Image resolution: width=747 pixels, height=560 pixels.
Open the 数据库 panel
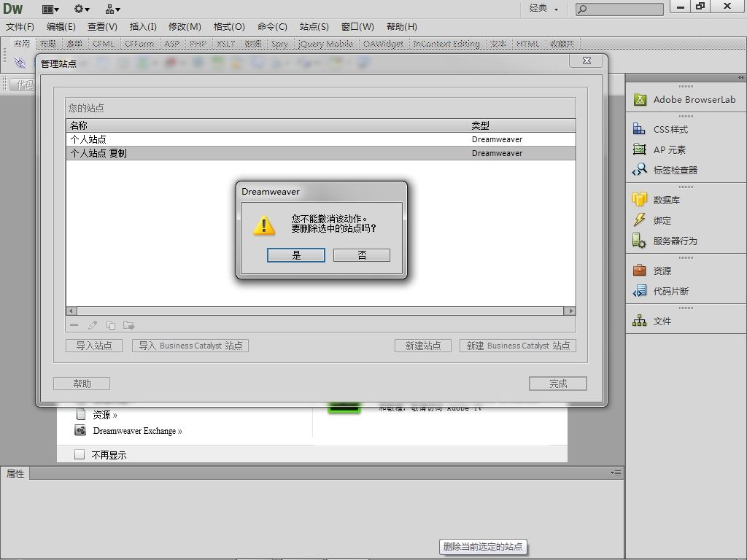click(656, 200)
